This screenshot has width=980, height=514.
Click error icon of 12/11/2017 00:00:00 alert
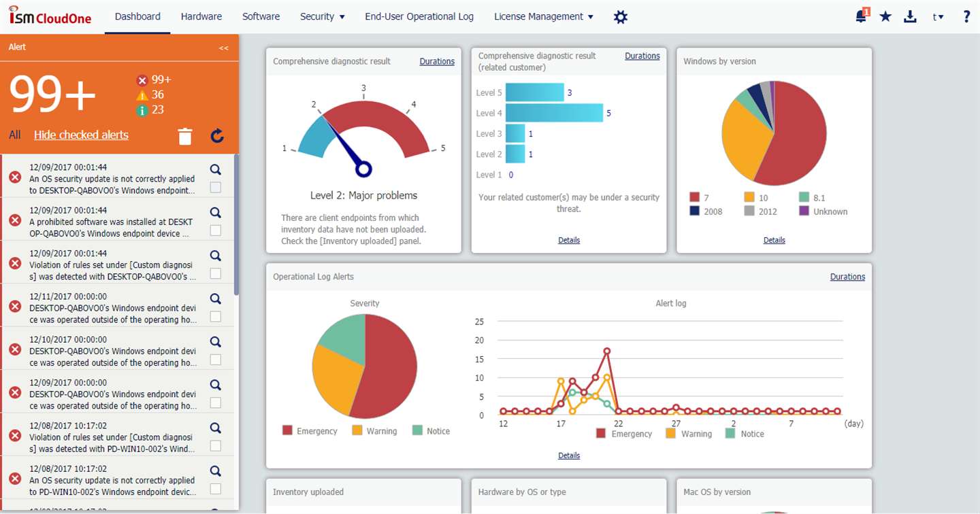click(15, 307)
